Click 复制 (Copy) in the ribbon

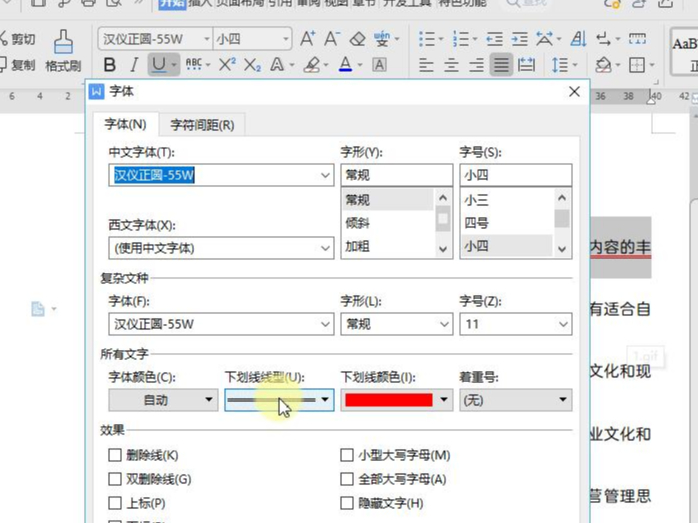[18, 65]
